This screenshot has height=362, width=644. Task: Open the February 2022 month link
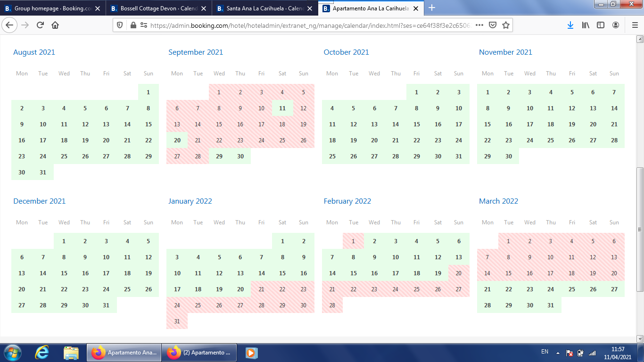point(347,201)
